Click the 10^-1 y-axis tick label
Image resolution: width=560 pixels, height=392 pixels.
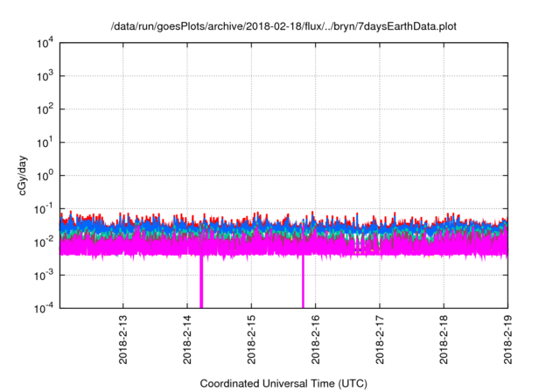click(x=44, y=209)
